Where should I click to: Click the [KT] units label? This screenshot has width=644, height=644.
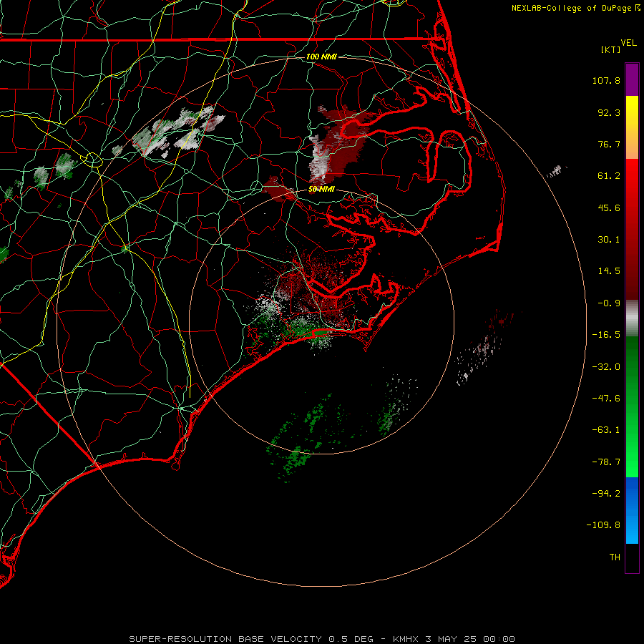pos(611,49)
